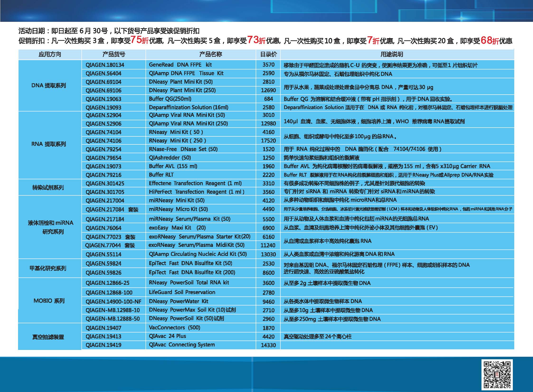The height and width of the screenshot is (392, 533).
Task: Select product number QIAGEN.217084 套装
Action: pos(112,210)
